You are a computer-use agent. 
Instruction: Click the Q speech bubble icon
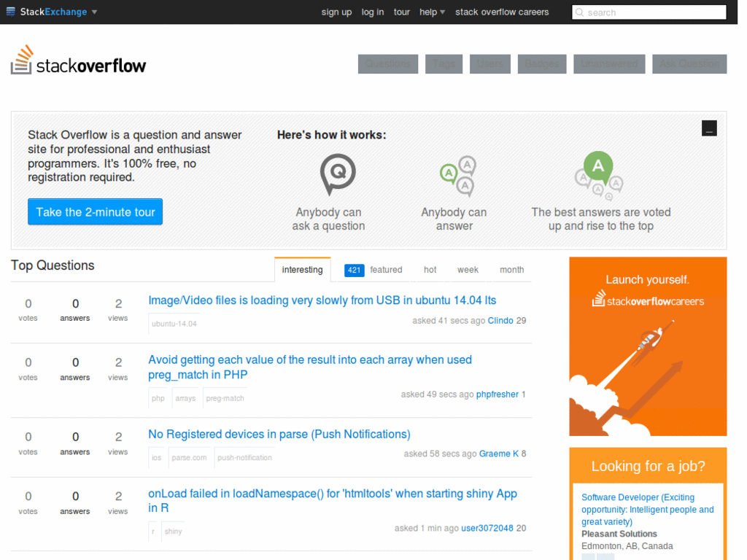337,174
